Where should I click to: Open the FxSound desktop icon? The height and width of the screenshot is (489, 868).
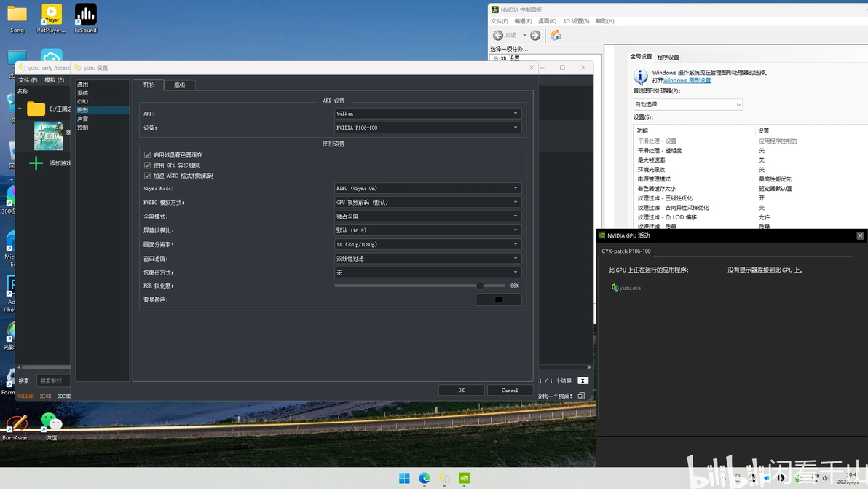[x=85, y=15]
